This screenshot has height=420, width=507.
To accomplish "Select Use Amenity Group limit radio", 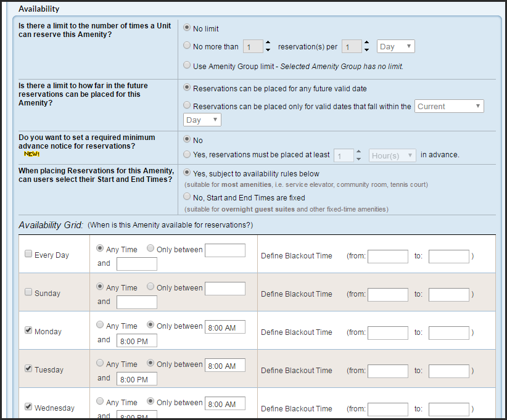I will tap(187, 65).
